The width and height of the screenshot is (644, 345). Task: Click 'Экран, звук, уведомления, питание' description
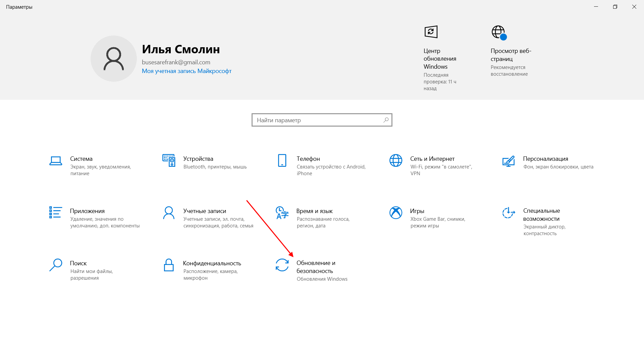click(x=101, y=170)
